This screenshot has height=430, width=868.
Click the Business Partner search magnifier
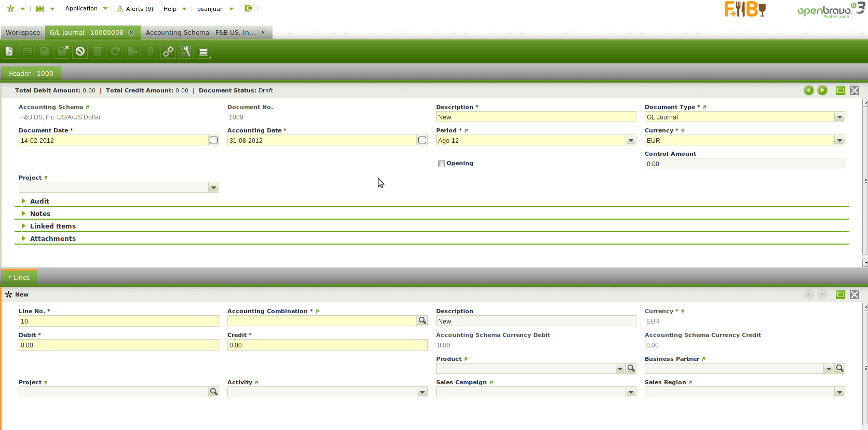[839, 368]
